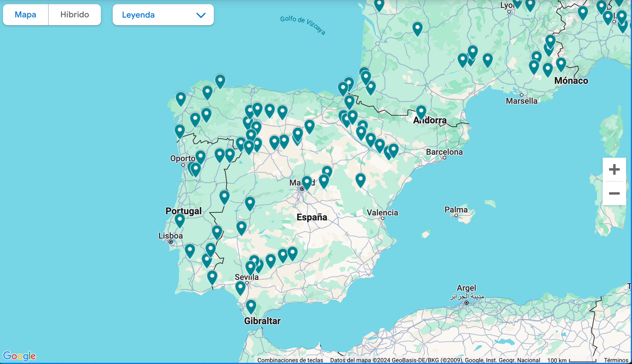Click the 100 km scale control

(x=572, y=360)
